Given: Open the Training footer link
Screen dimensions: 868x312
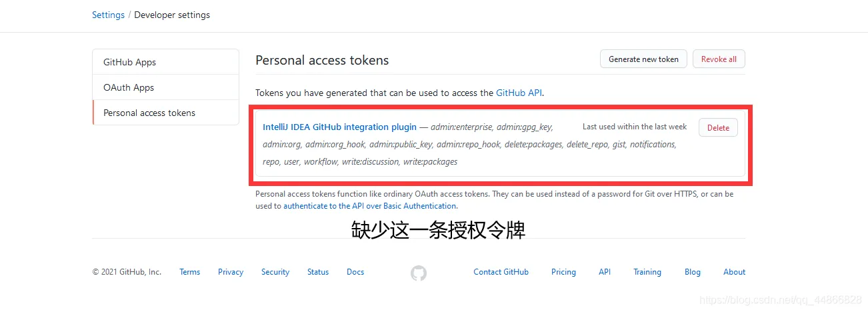Looking at the screenshot, I should click(x=647, y=272).
